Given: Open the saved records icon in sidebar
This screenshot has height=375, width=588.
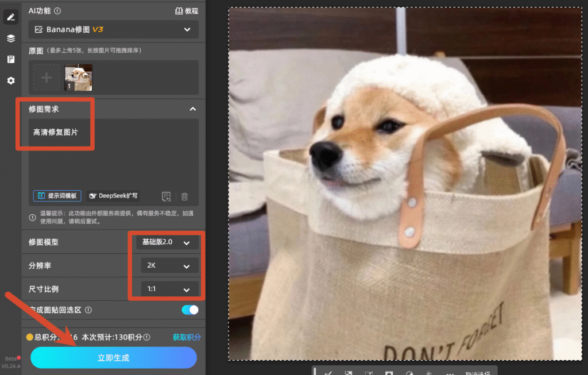Looking at the screenshot, I should (x=11, y=59).
